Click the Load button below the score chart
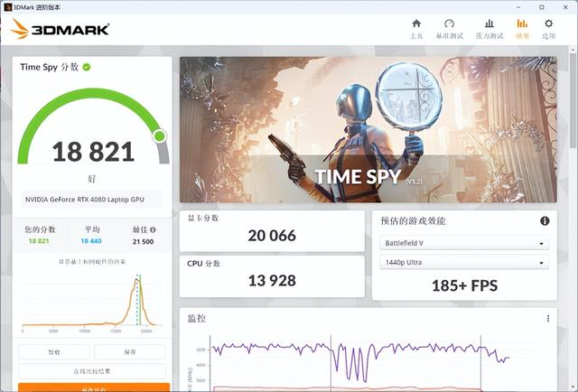Viewport: 578px width, 392px height. 54,352
